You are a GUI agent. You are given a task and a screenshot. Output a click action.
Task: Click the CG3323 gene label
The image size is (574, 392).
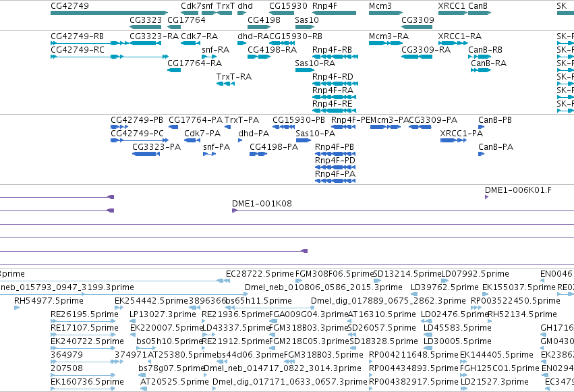tap(146, 20)
